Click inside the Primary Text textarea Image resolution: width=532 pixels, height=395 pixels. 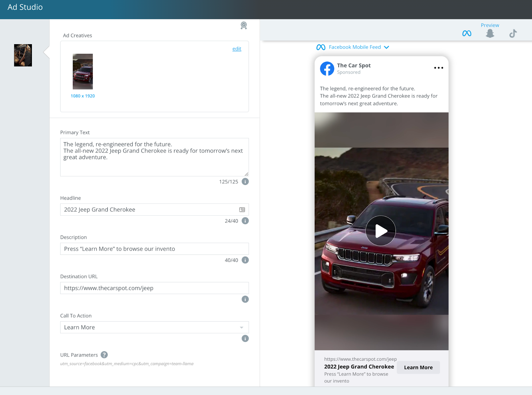point(154,157)
